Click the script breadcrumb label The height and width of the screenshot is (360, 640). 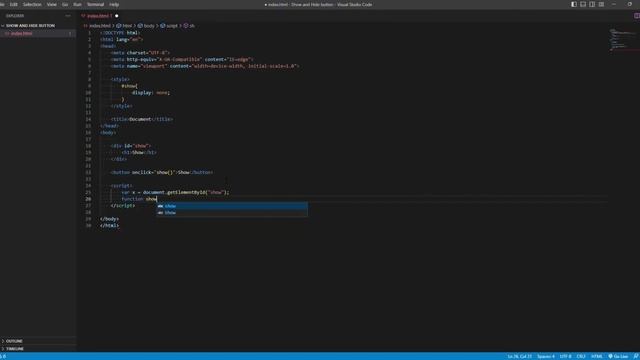172,26
